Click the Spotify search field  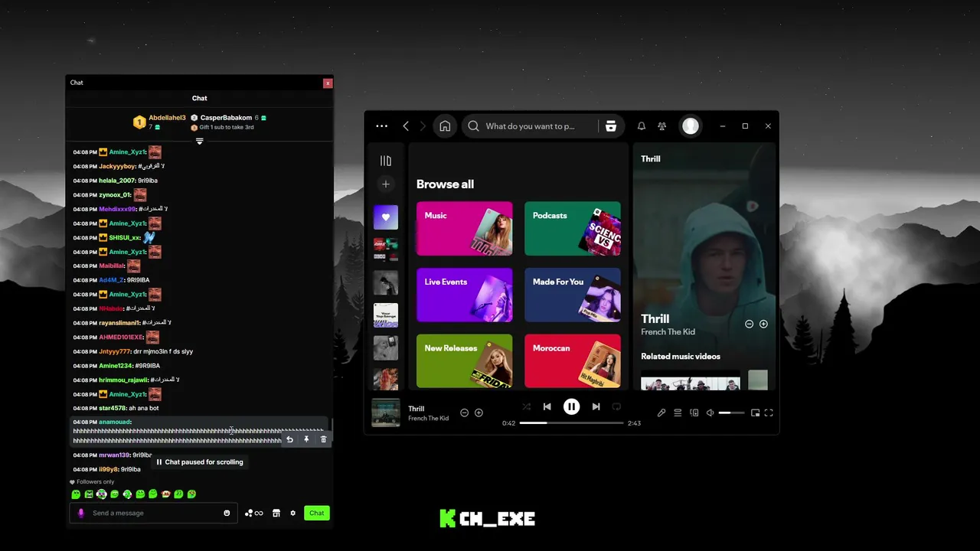(530, 126)
